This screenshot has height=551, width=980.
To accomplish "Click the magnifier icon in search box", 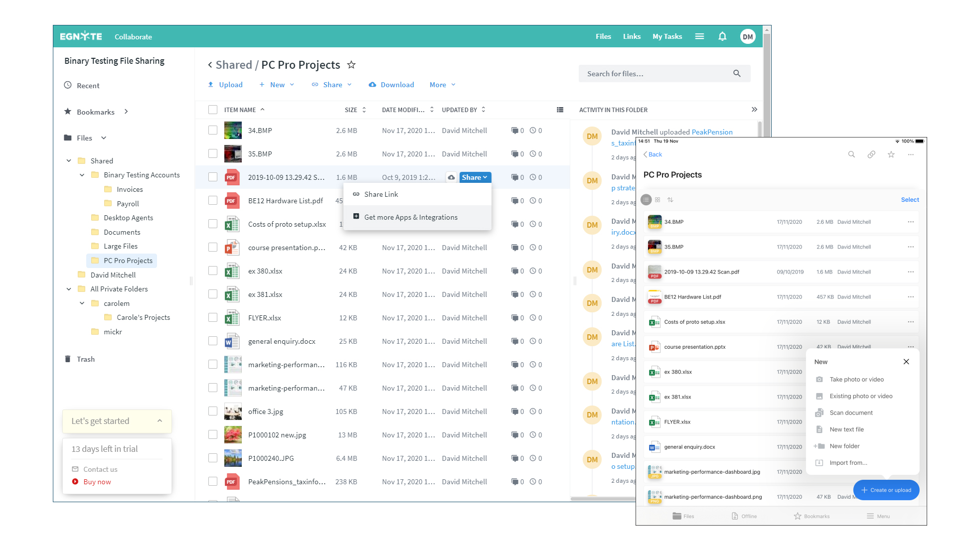I will [x=737, y=74].
